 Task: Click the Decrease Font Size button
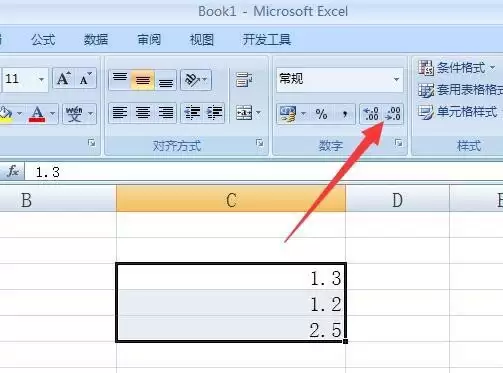[x=86, y=79]
